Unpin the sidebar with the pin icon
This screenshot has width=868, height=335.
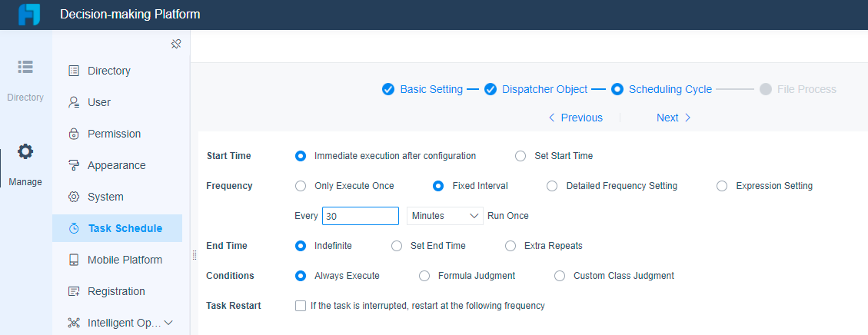tap(176, 45)
